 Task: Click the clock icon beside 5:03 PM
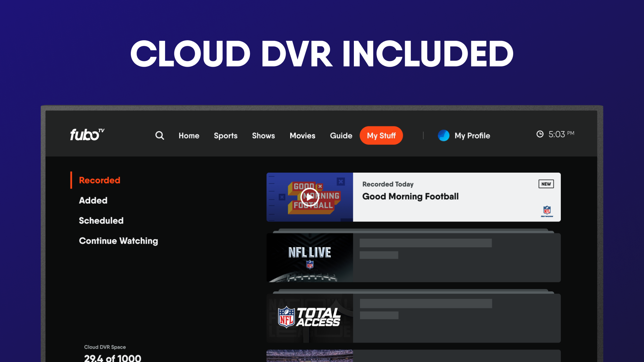click(x=540, y=134)
